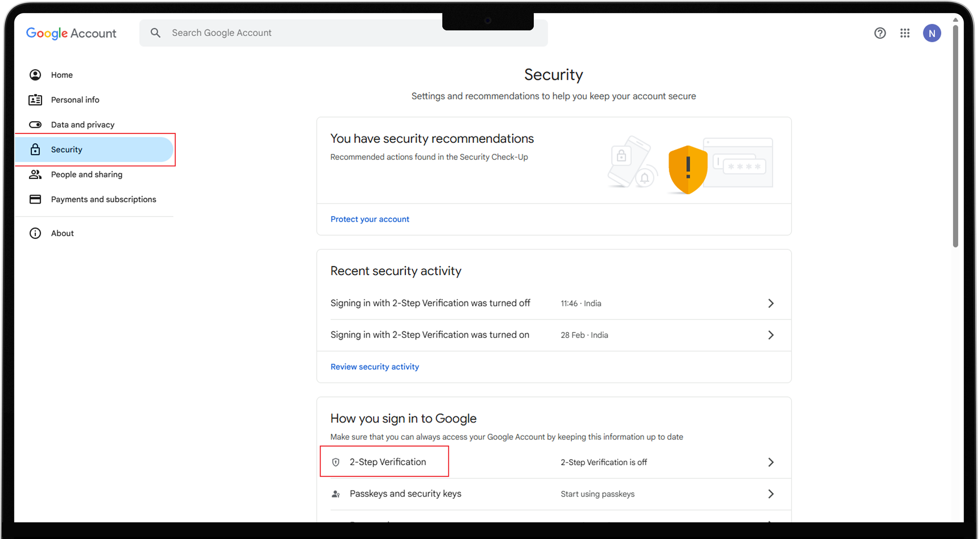Click the How you sign in to Google heading
This screenshot has width=980, height=539.
403,418
